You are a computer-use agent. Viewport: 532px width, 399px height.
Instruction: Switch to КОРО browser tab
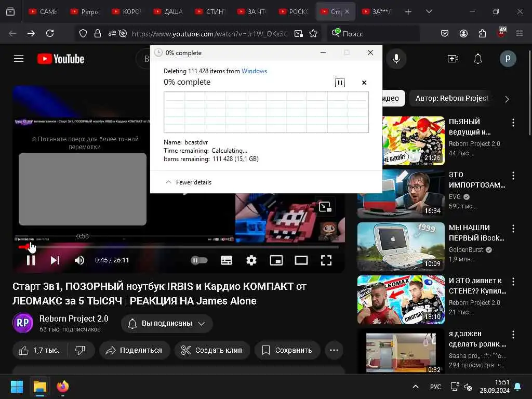click(127, 11)
